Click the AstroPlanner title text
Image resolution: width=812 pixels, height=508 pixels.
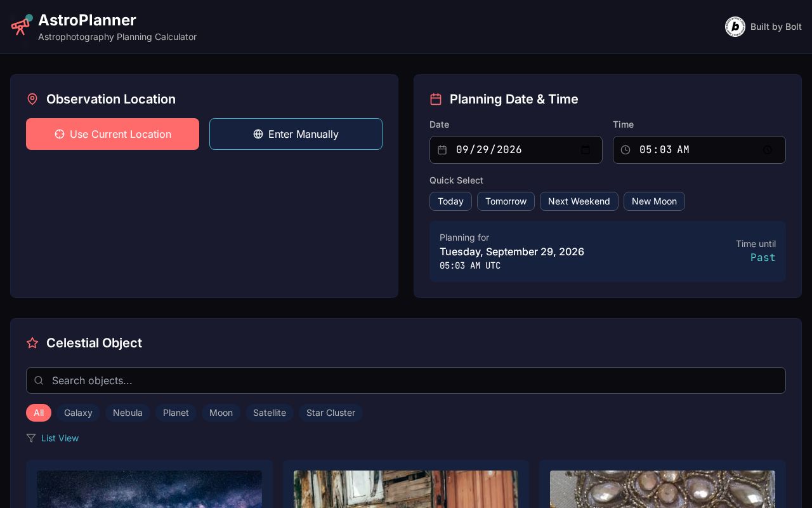(x=87, y=20)
